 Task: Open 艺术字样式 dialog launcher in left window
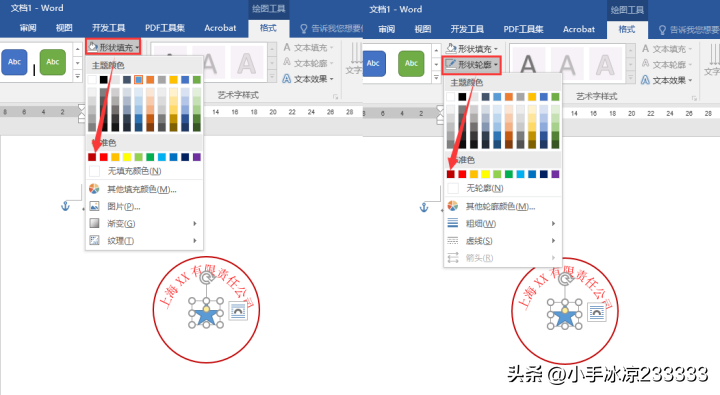tap(335, 96)
